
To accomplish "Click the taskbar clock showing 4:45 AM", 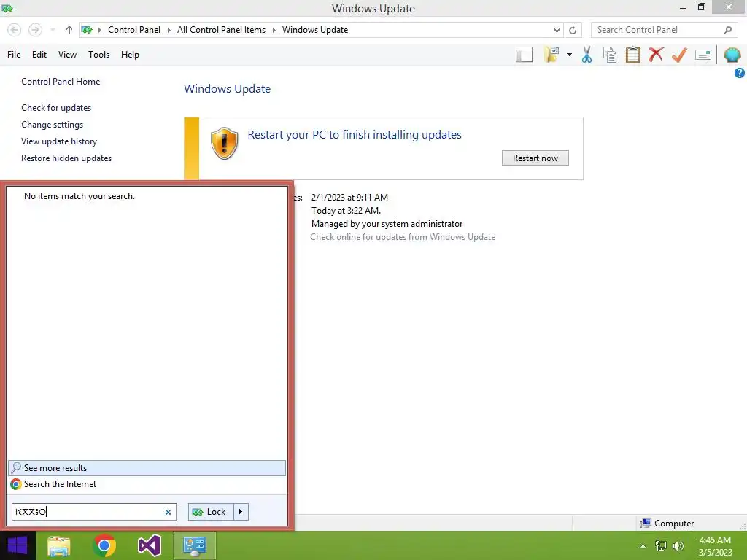I will pyautogui.click(x=715, y=546).
